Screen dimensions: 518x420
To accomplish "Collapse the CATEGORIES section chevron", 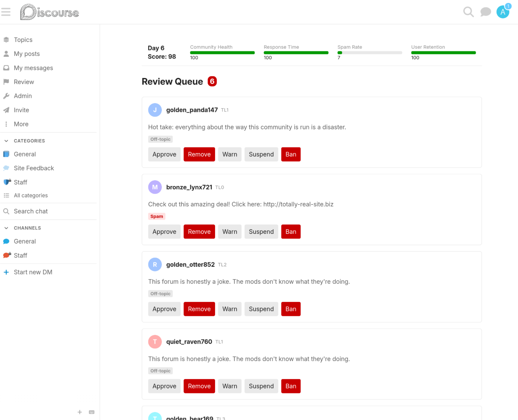I will (6, 141).
